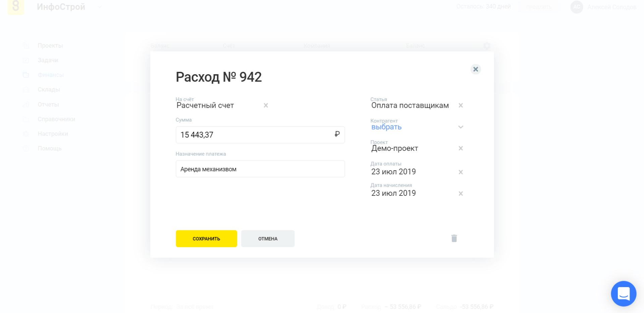
Task: Clear the Расчетный счет account selection
Action: [266, 105]
